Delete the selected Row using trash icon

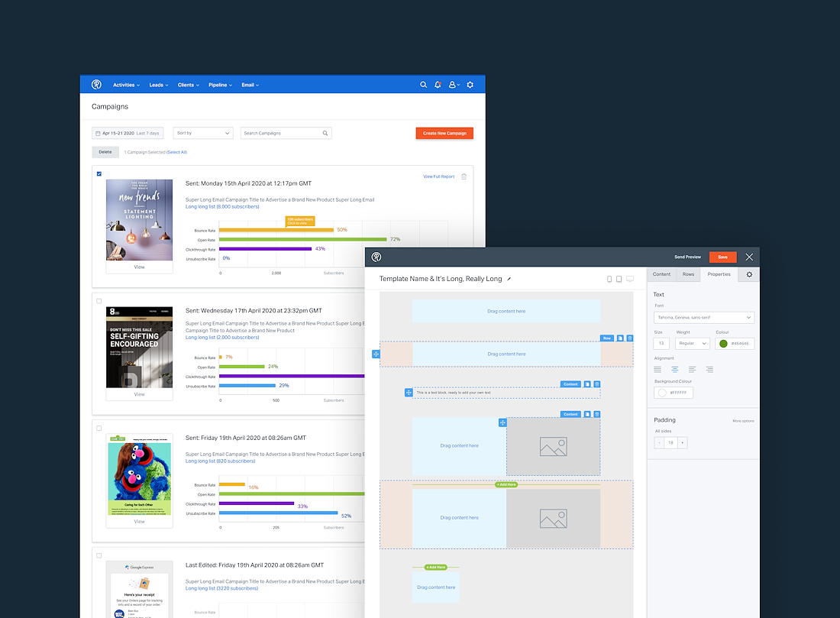coord(630,338)
